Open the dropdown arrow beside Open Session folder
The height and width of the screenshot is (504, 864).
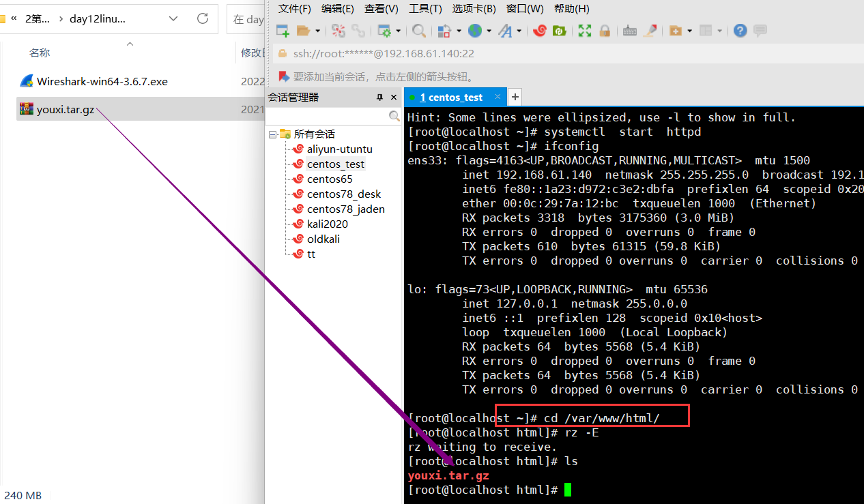[317, 31]
